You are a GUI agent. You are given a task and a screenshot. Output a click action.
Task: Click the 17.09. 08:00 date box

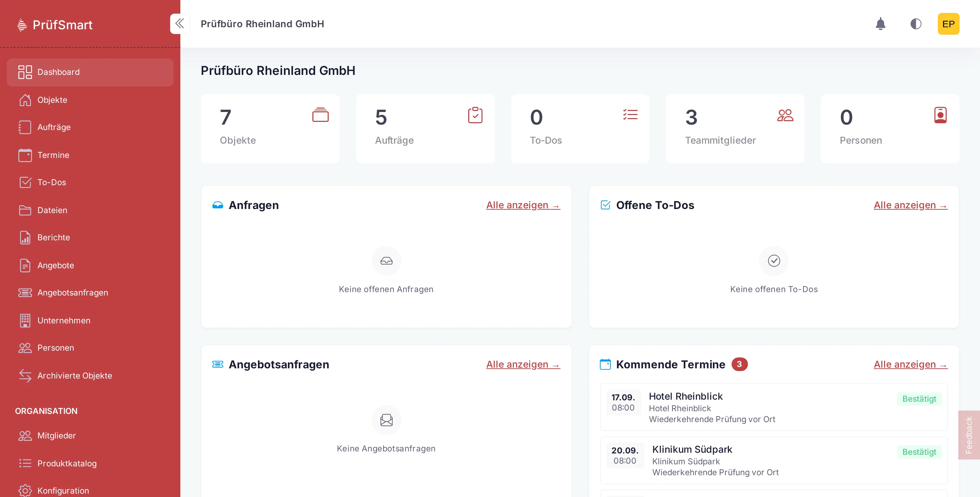pos(623,402)
